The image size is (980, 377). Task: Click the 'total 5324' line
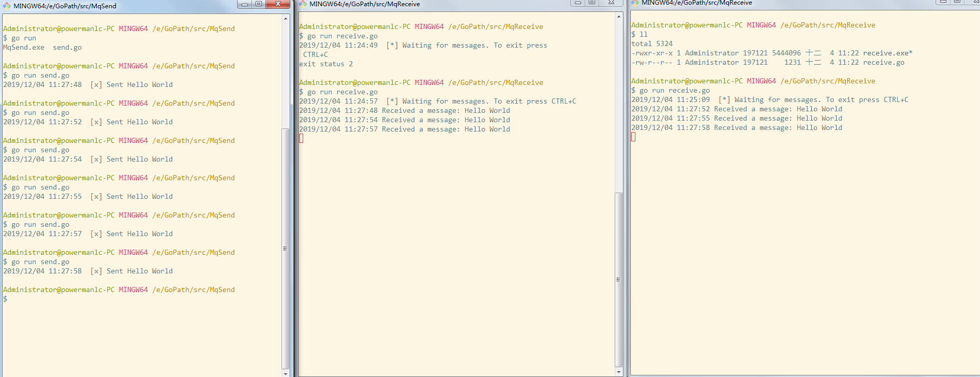652,44
